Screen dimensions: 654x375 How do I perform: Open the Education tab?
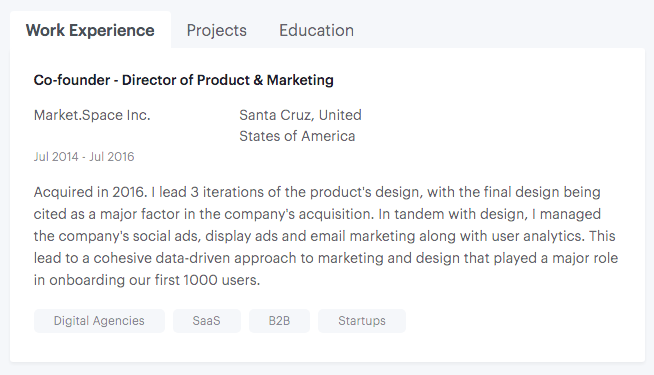coord(316,30)
